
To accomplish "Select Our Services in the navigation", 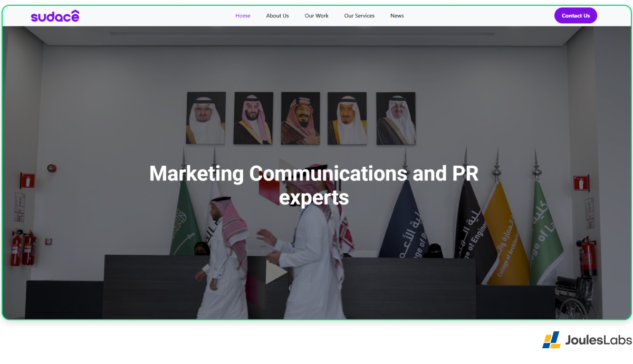I will pos(359,16).
